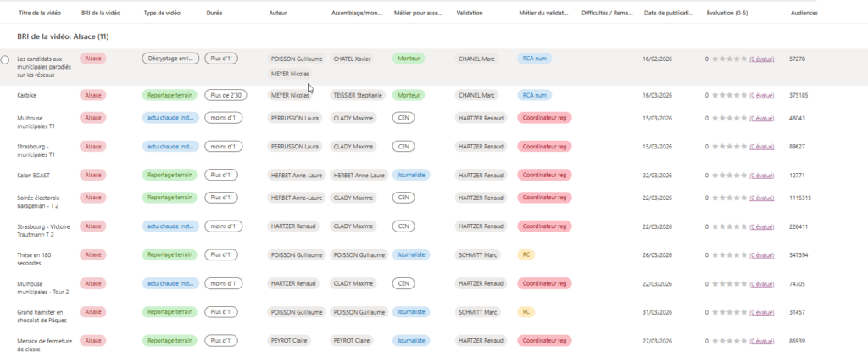Click the green Monteur tag in Karbike row

[x=409, y=96]
